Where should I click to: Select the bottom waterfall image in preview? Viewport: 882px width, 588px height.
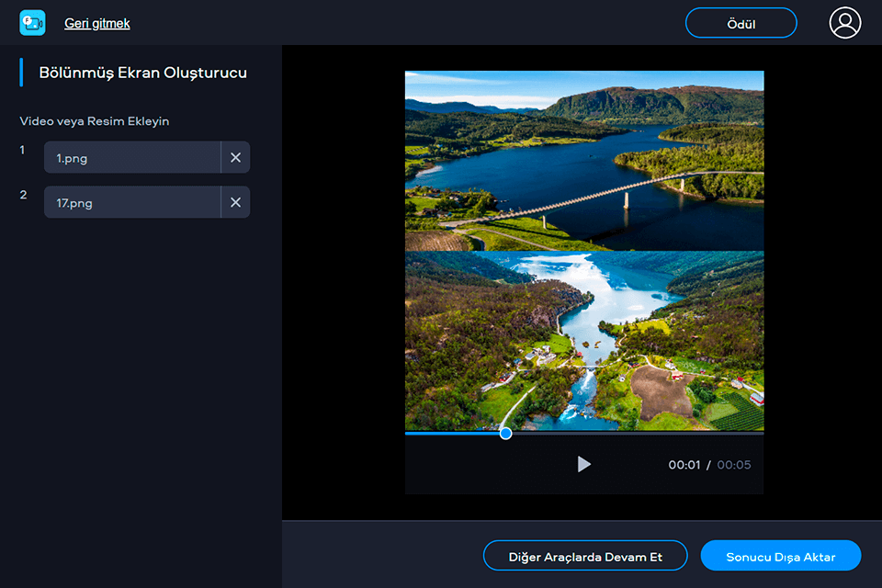(584, 340)
